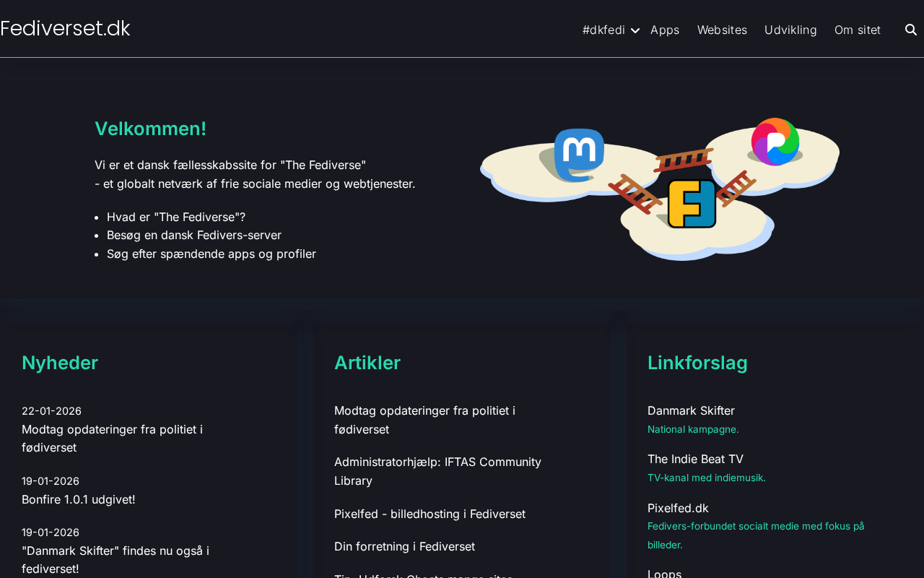
Task: Open the Om sitet page
Action: coord(858,30)
